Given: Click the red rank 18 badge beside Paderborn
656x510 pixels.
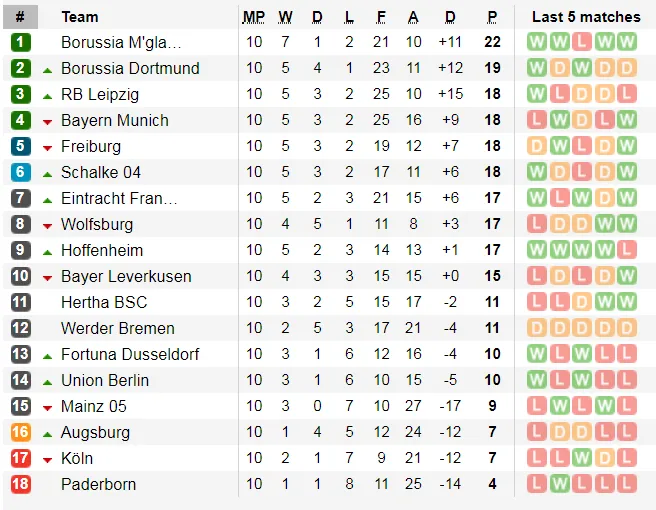Looking at the screenshot, I should (21, 484).
